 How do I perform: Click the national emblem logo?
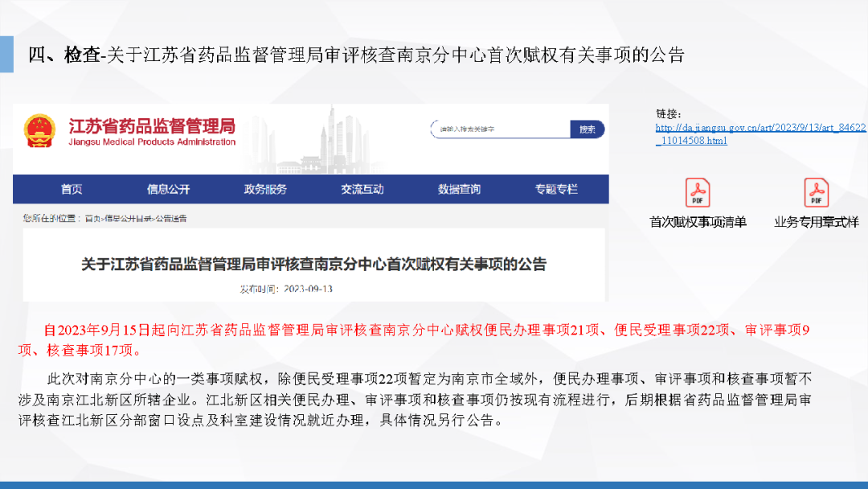tap(39, 130)
